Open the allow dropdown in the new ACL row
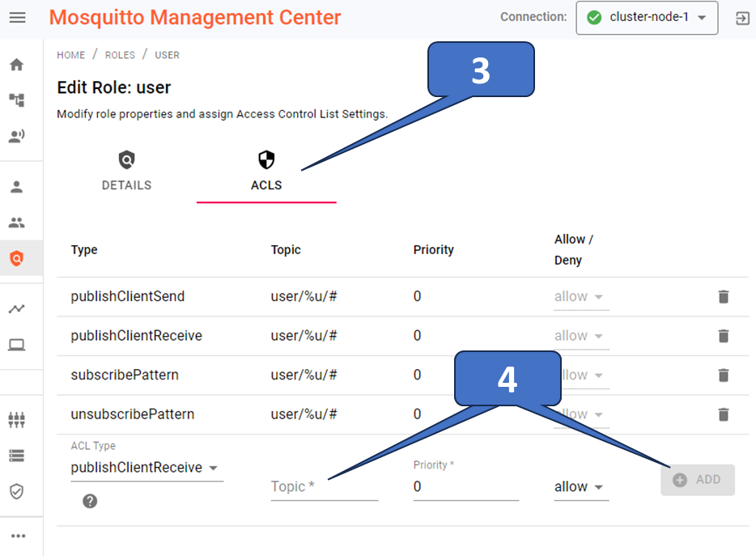Viewport: 756px width, 556px height. (580, 486)
